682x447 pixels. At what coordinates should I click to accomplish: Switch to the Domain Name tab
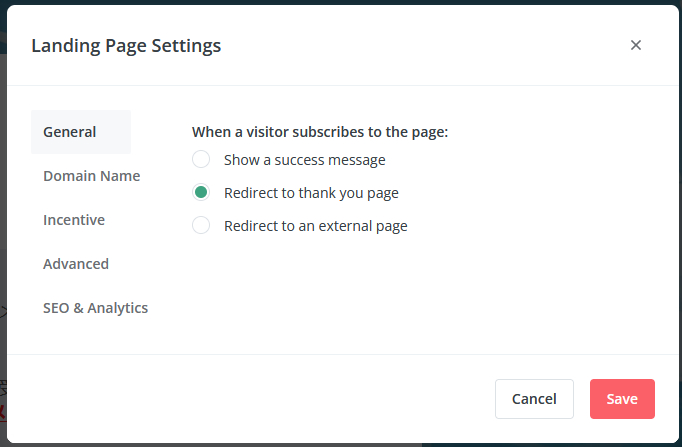click(91, 176)
